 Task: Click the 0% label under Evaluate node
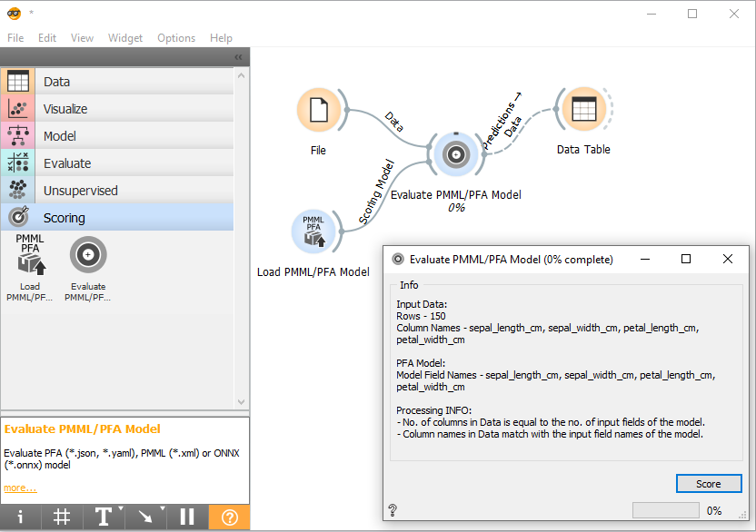[x=456, y=208]
